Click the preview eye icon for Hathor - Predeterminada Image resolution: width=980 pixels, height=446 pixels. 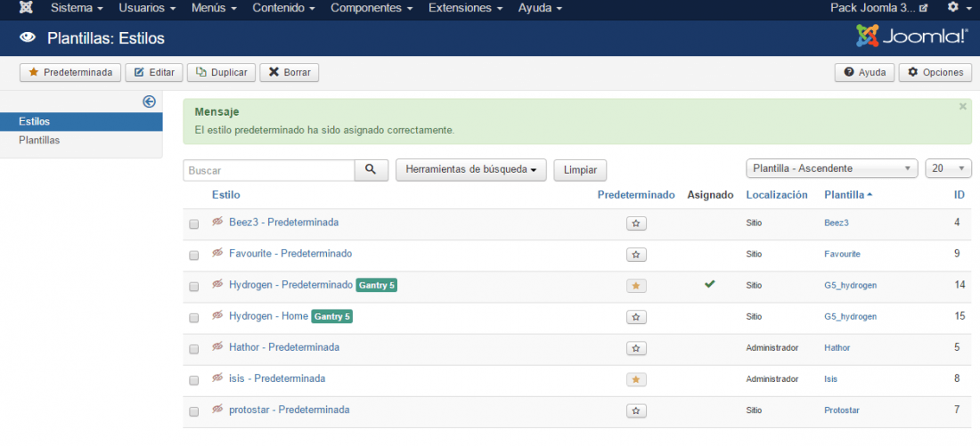217,346
